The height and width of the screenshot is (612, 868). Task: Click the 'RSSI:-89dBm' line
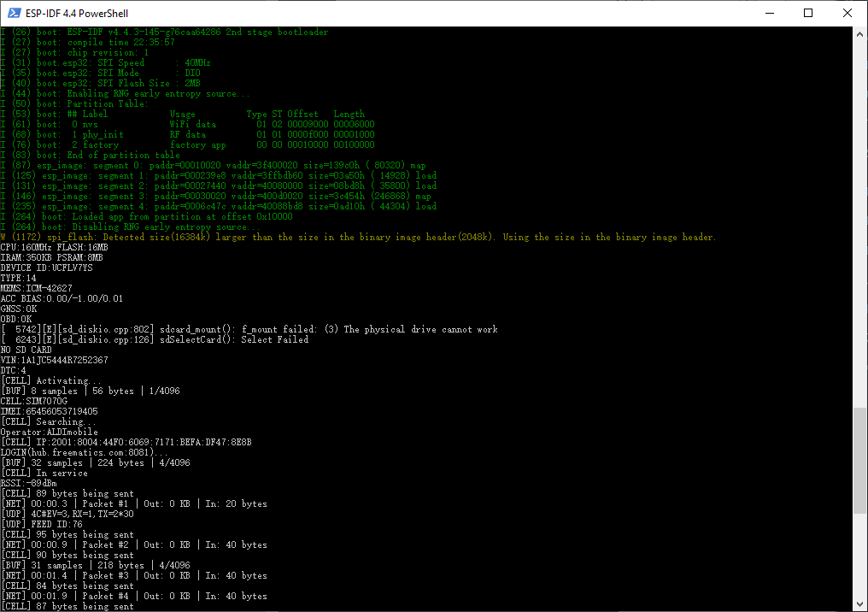click(x=29, y=483)
